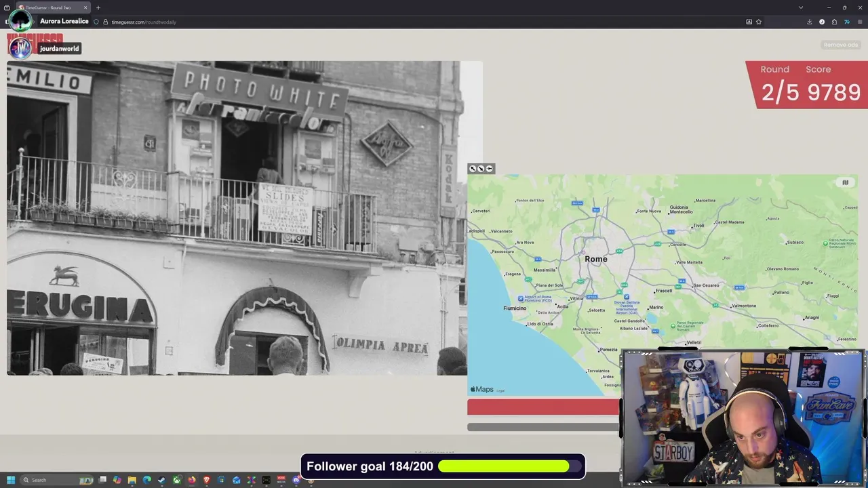Open Steam from the taskbar
This screenshot has width=868, height=488.
point(161,480)
